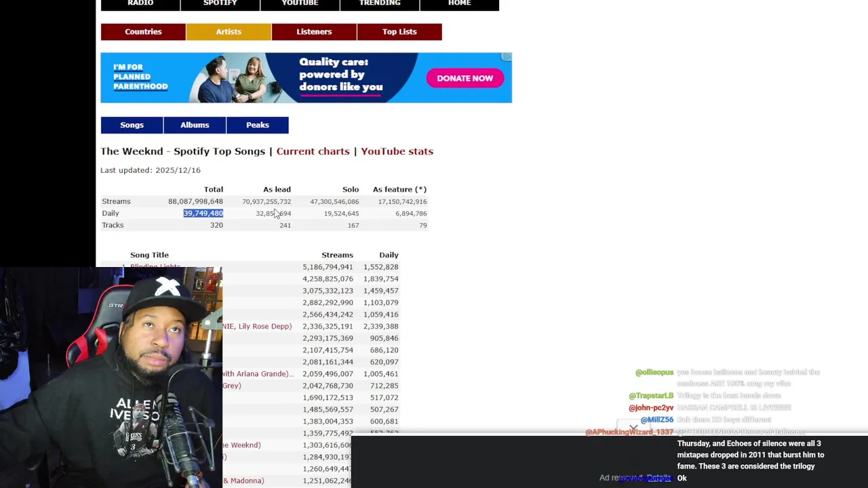The height and width of the screenshot is (488, 868).
Task: Click as-feature streams value 17,150,742,916
Action: click(402, 201)
